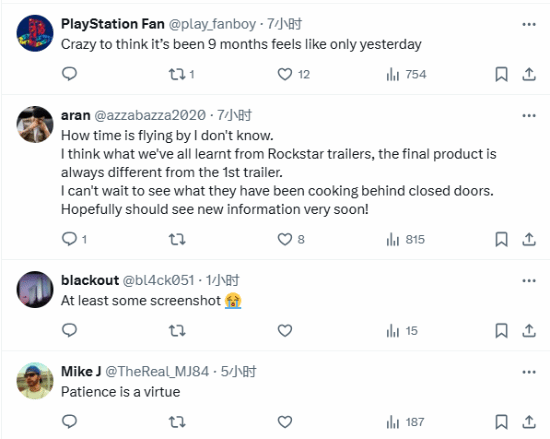The image size is (550, 439).
Task: View analytics showing 754 views
Action: (x=406, y=74)
